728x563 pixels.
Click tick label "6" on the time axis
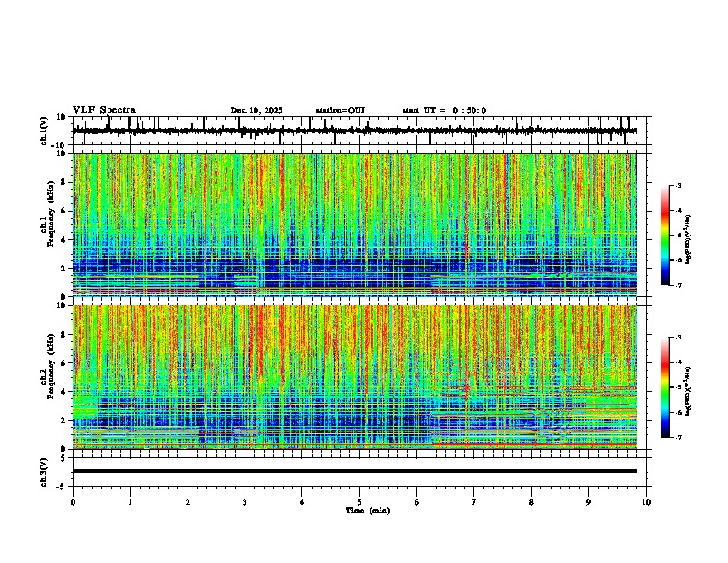(x=417, y=502)
